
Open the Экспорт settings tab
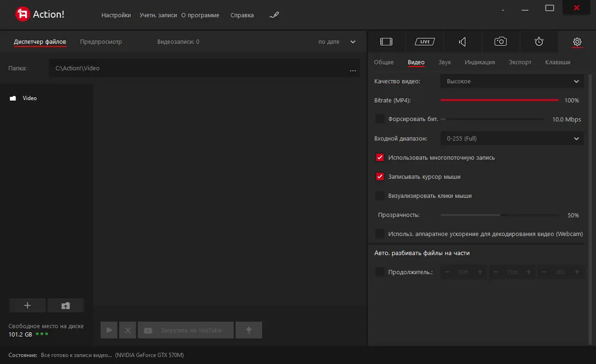pos(520,62)
